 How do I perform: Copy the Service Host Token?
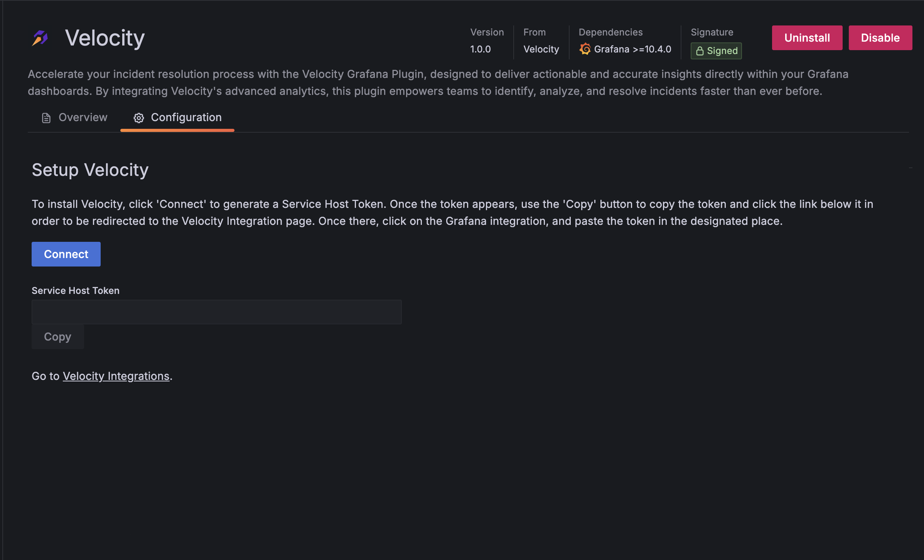(x=58, y=337)
